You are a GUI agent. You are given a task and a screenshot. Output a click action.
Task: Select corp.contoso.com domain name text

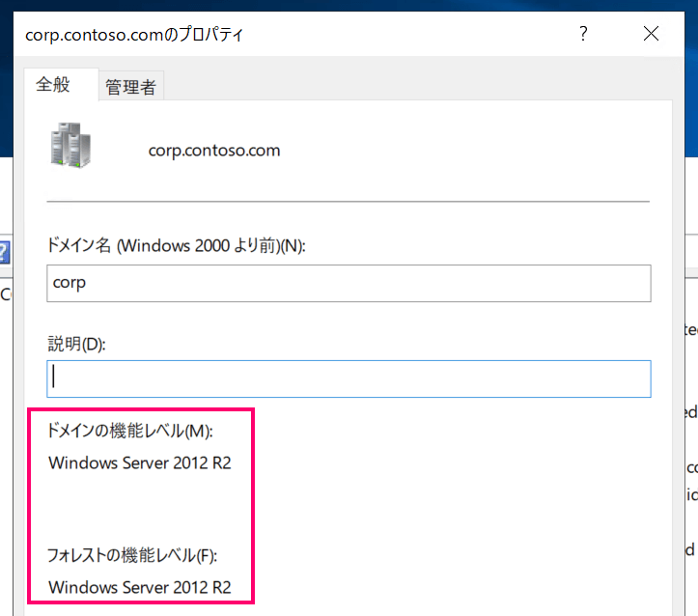pos(214,151)
